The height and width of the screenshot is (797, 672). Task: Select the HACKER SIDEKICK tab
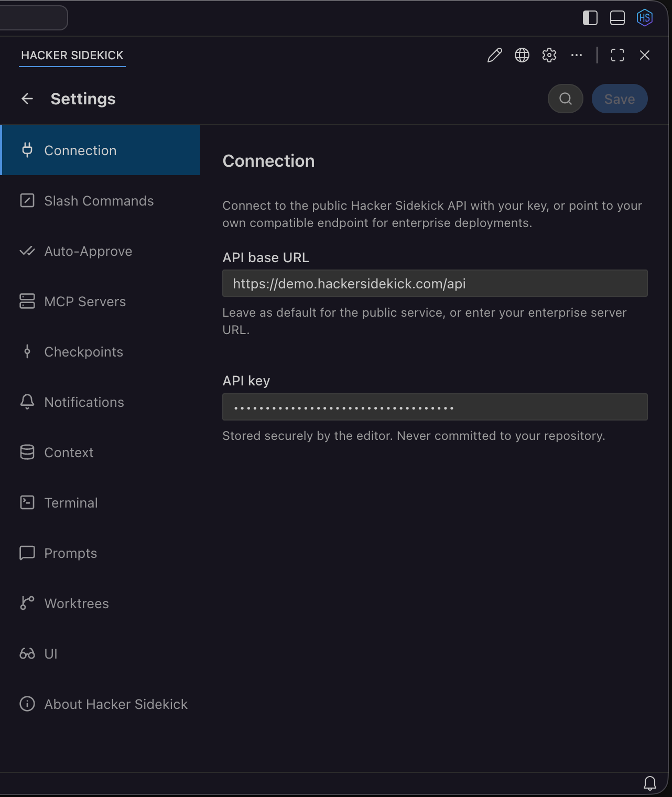coord(72,55)
